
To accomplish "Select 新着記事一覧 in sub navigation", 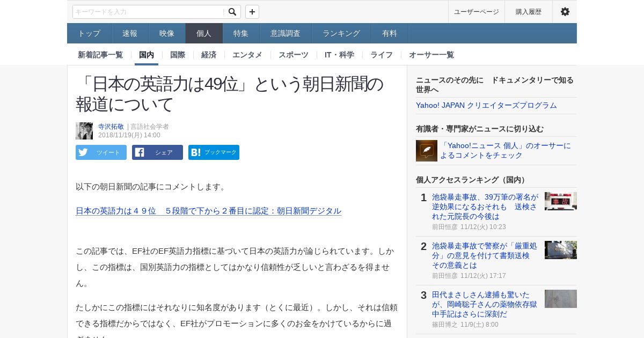I will pyautogui.click(x=100, y=55).
